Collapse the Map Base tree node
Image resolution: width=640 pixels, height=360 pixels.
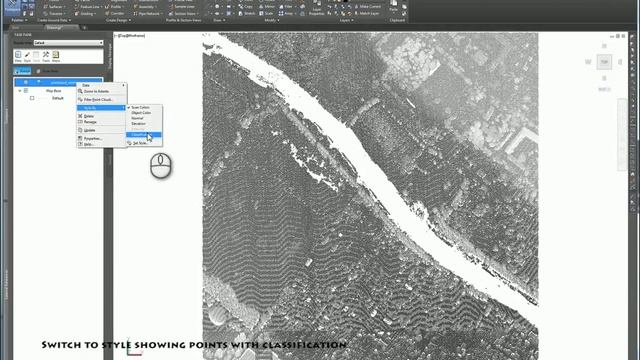coord(20,91)
